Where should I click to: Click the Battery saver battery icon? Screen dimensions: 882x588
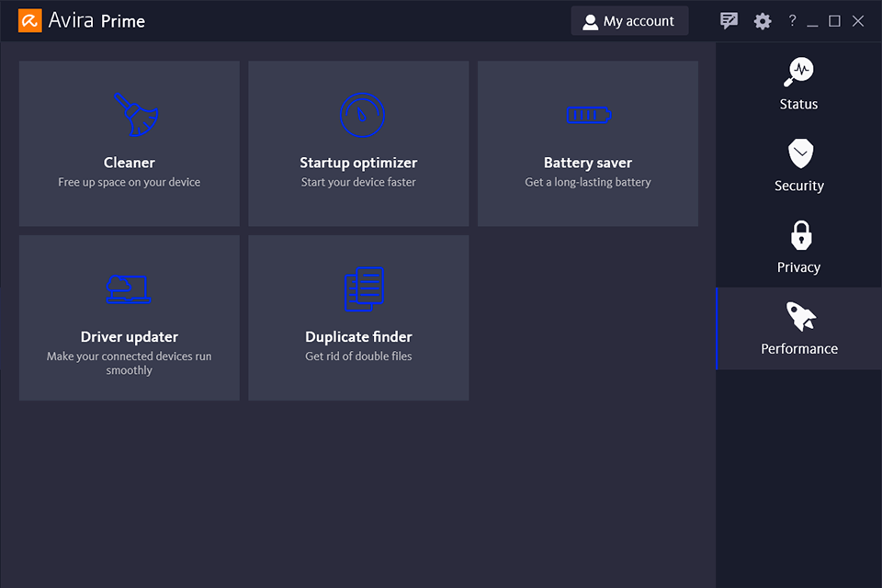pyautogui.click(x=588, y=115)
